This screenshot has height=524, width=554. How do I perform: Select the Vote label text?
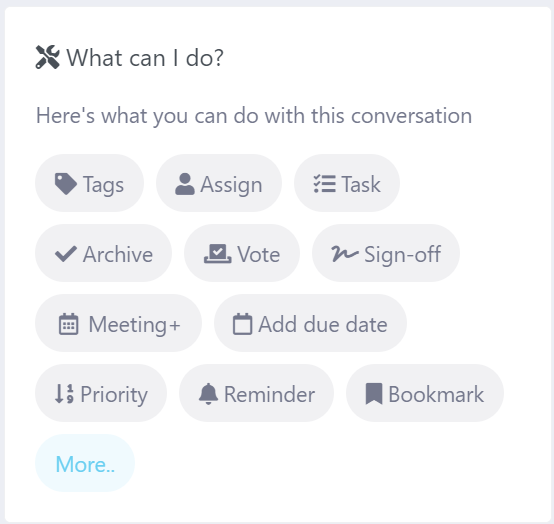(259, 254)
